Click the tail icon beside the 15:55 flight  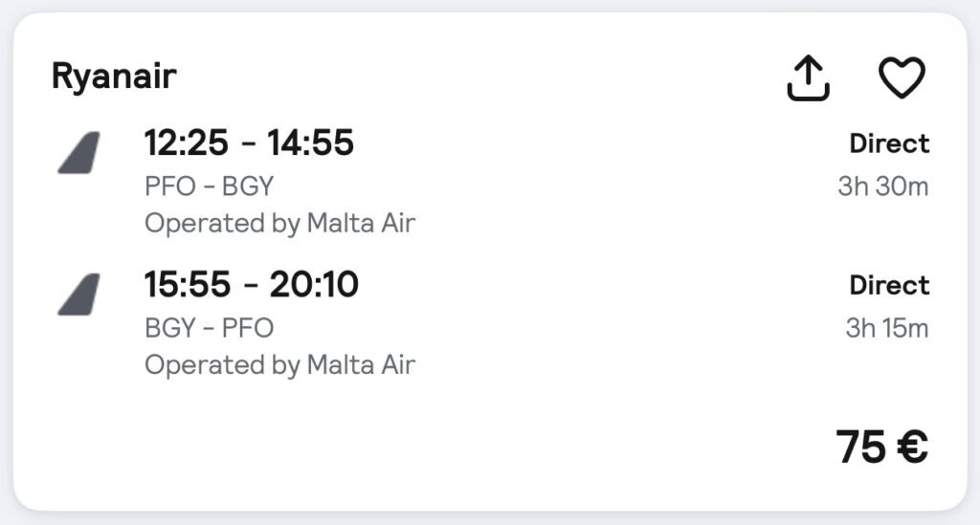tap(78, 294)
